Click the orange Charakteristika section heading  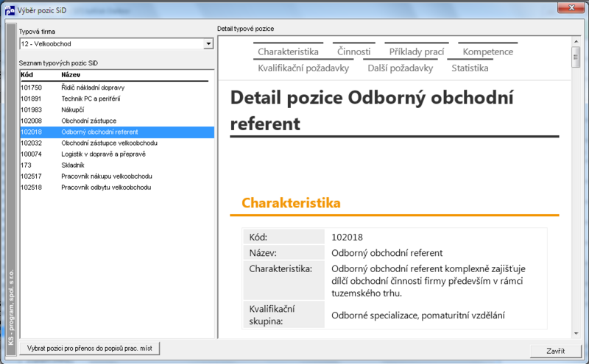[291, 203]
